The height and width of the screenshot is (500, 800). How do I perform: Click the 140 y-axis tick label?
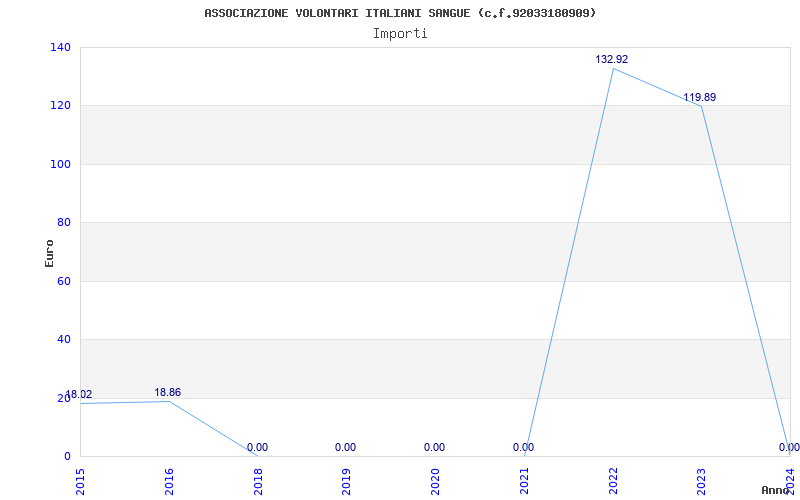pyautogui.click(x=60, y=47)
